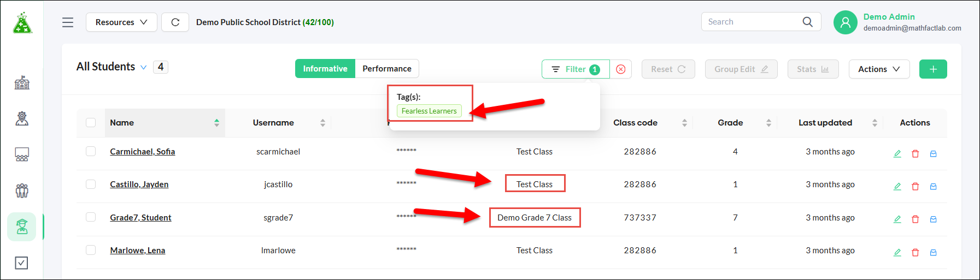Open the Actions dropdown menu
Image resolution: width=980 pixels, height=280 pixels.
pos(879,69)
